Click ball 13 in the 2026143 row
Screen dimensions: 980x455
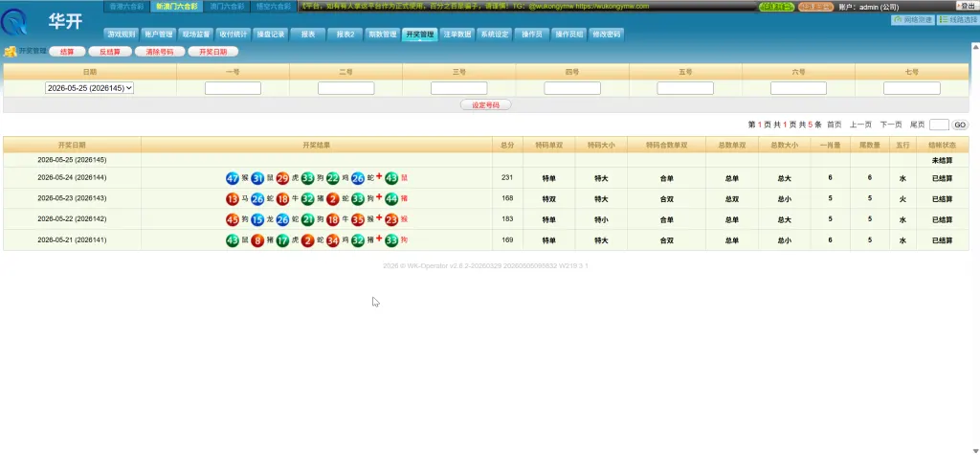tap(233, 199)
